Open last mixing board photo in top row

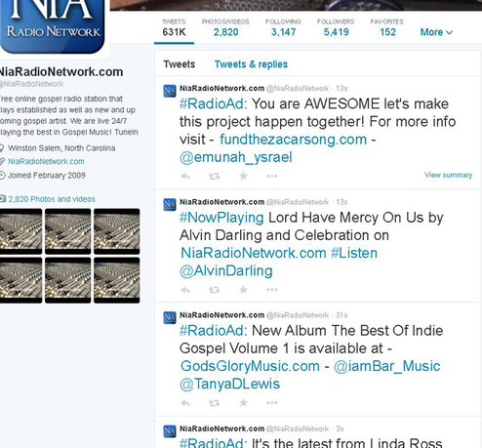(x=117, y=231)
